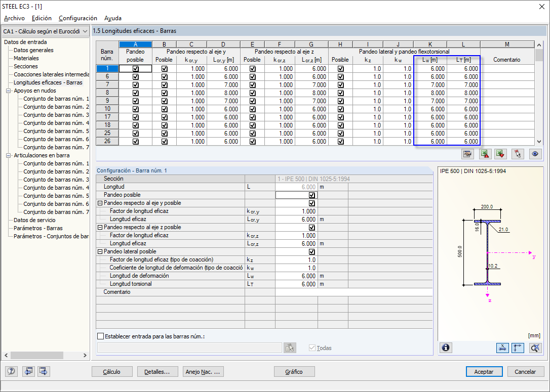Screen dimensions: 550x392
Task: Enable 'Establecer entrada para las barras núm.' checkbox
Action: coord(100,336)
